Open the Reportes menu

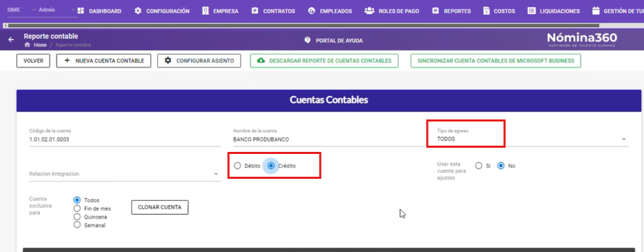[x=451, y=11]
